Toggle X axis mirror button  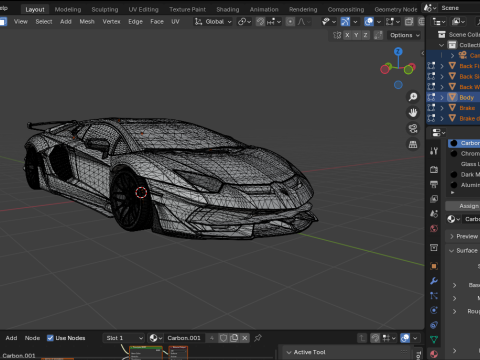(x=347, y=35)
